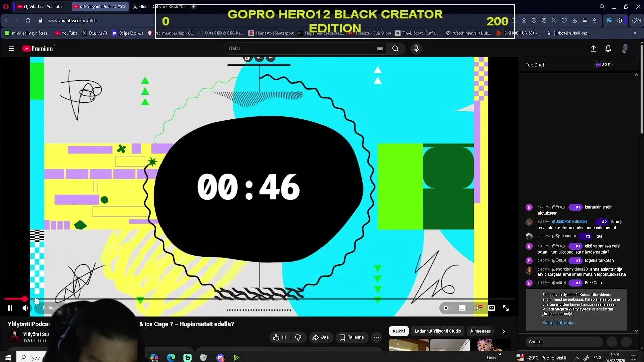The width and height of the screenshot is (644, 362).
Task: Save the video with Tallenna button
Action: pos(351,337)
